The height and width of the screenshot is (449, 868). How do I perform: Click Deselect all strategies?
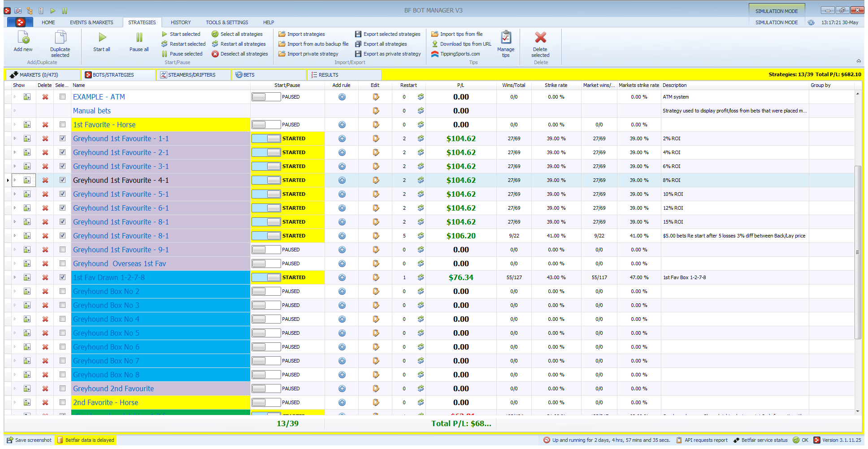pos(240,54)
